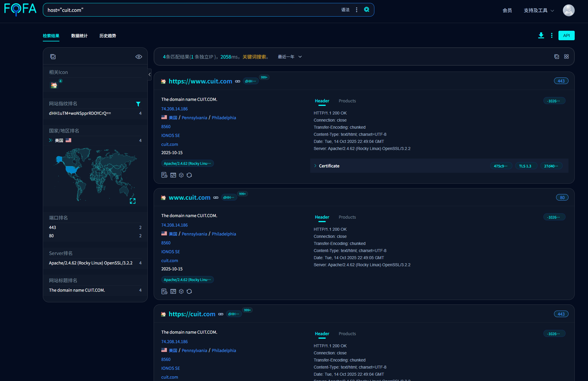This screenshot has width=588, height=381.
Task: Click IONOS SE organization in https://www.cuit.com result
Action: 170,135
